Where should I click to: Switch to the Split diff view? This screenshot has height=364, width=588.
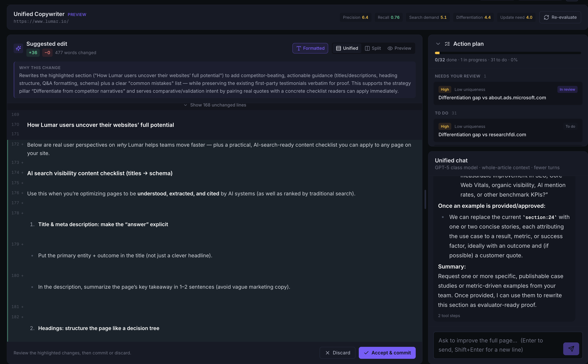[373, 48]
